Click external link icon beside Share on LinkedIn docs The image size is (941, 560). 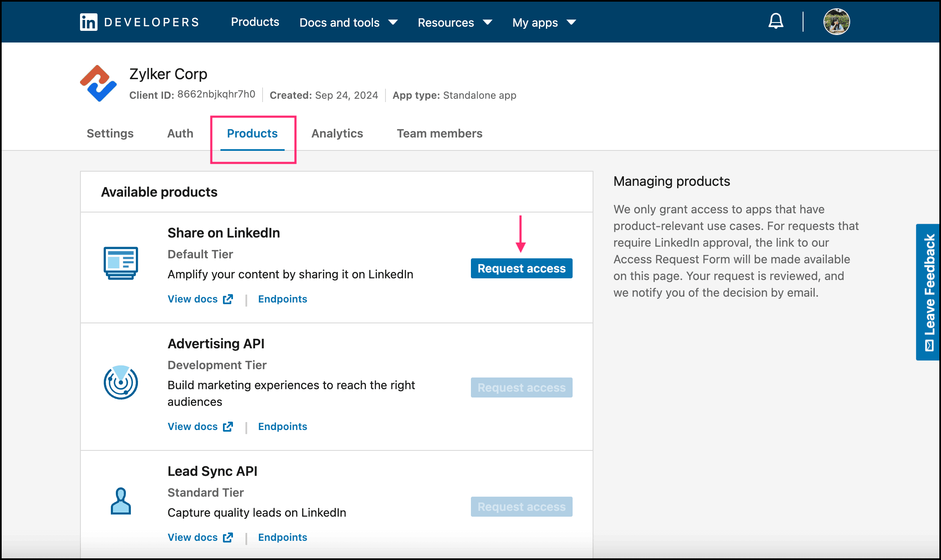click(228, 299)
